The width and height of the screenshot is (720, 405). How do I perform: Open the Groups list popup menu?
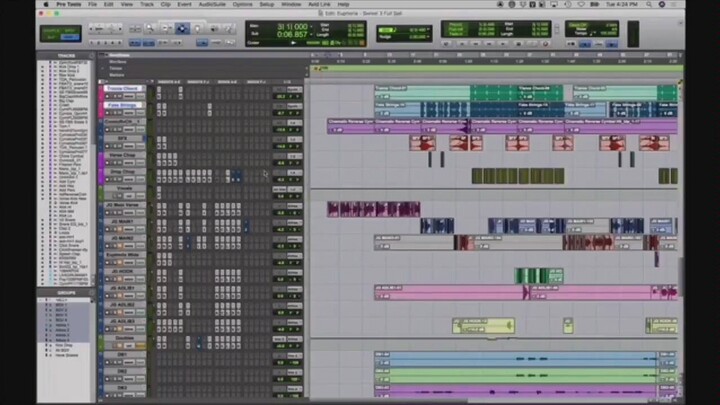91,292
